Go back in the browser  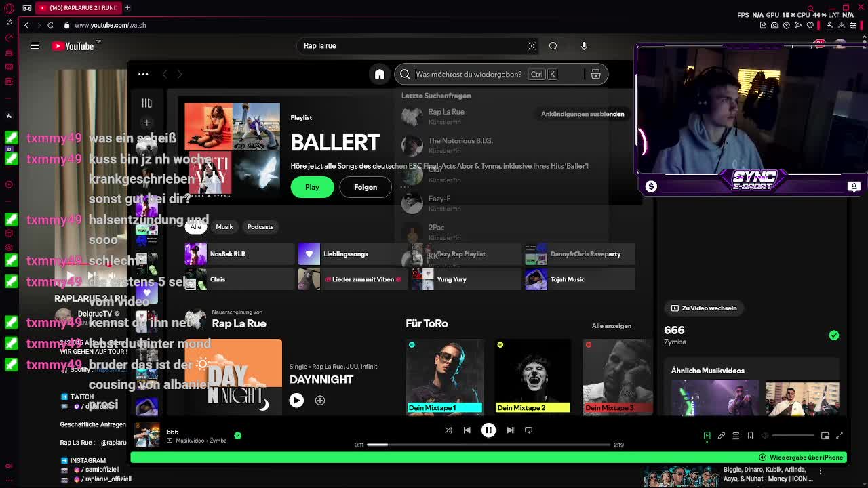point(26,25)
